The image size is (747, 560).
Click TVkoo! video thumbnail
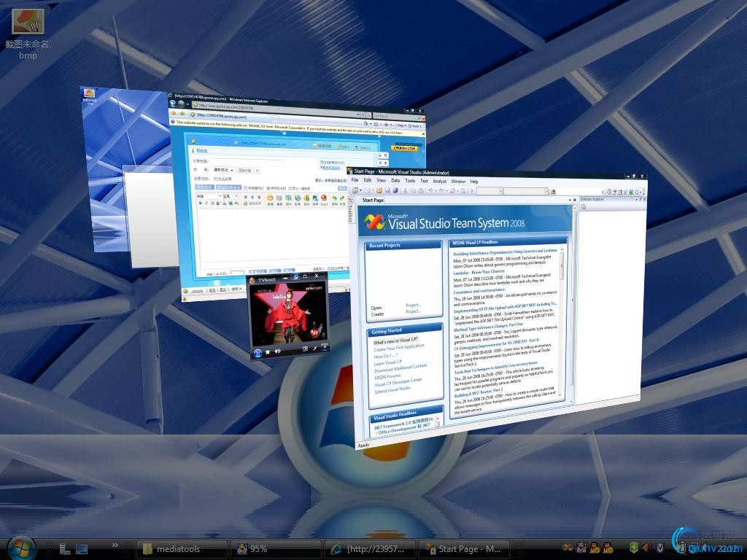click(289, 315)
